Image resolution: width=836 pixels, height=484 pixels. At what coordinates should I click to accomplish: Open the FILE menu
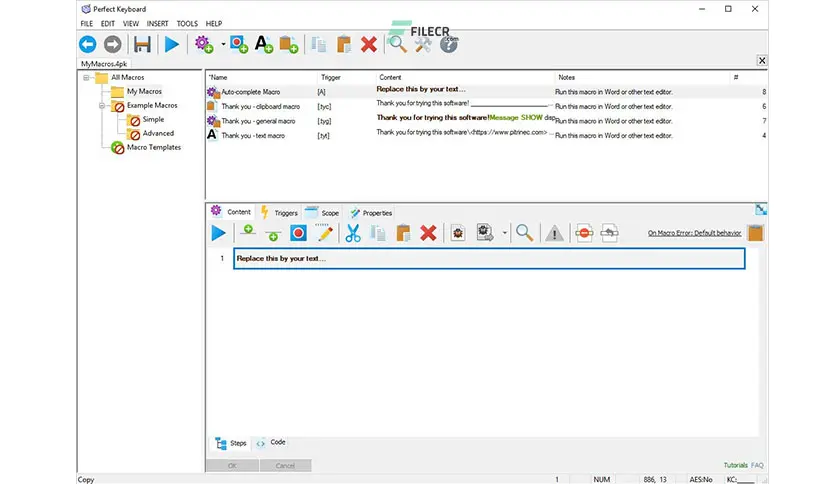point(86,23)
